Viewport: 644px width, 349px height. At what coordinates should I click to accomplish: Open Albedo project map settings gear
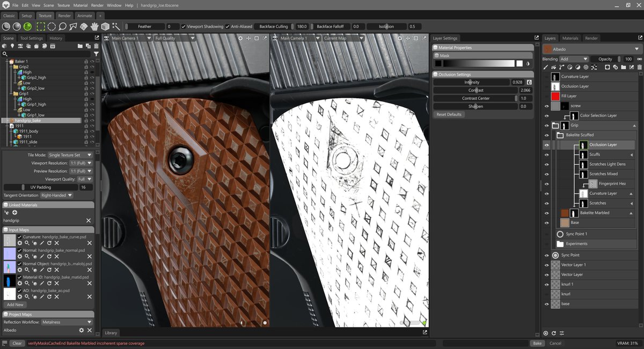pyautogui.click(x=82, y=330)
